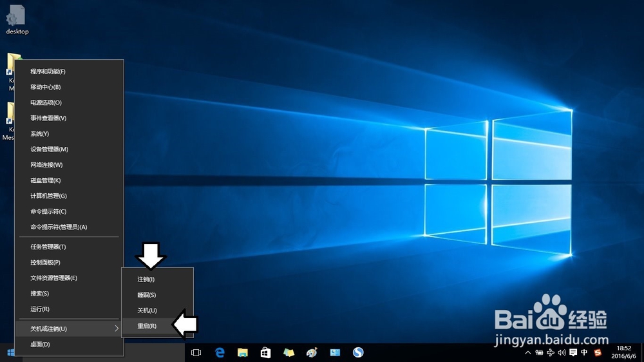Choose 重启(R) in the submenu
The width and height of the screenshot is (644, 362).
(158, 327)
